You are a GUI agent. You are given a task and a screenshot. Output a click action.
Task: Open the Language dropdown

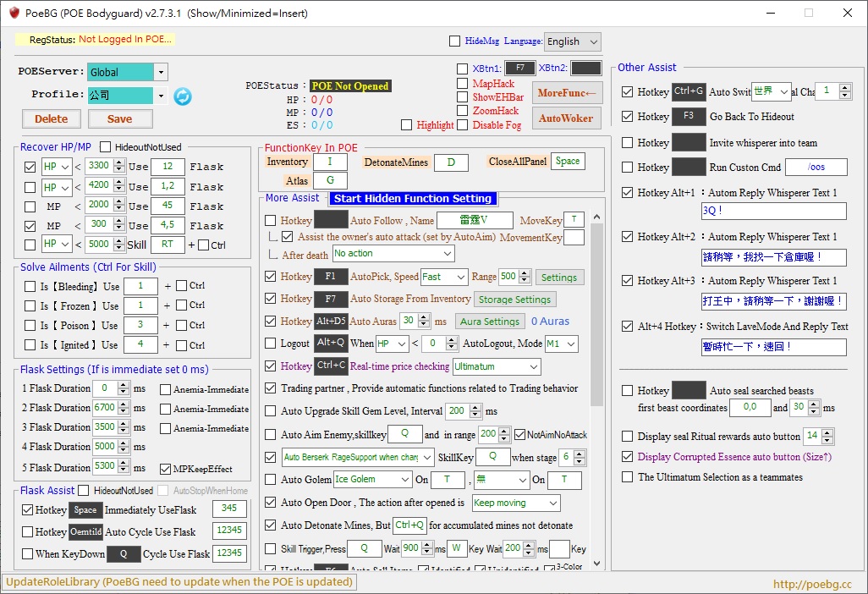[x=573, y=41]
